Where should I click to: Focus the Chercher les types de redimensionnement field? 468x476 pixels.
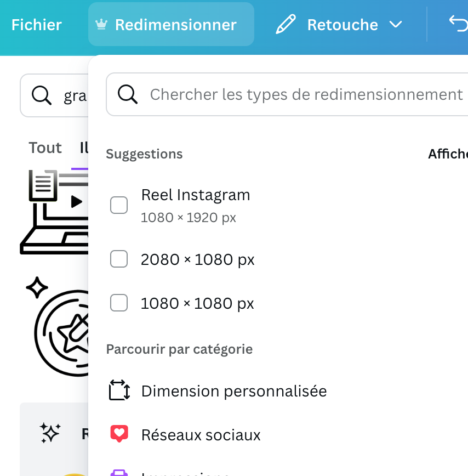[287, 94]
